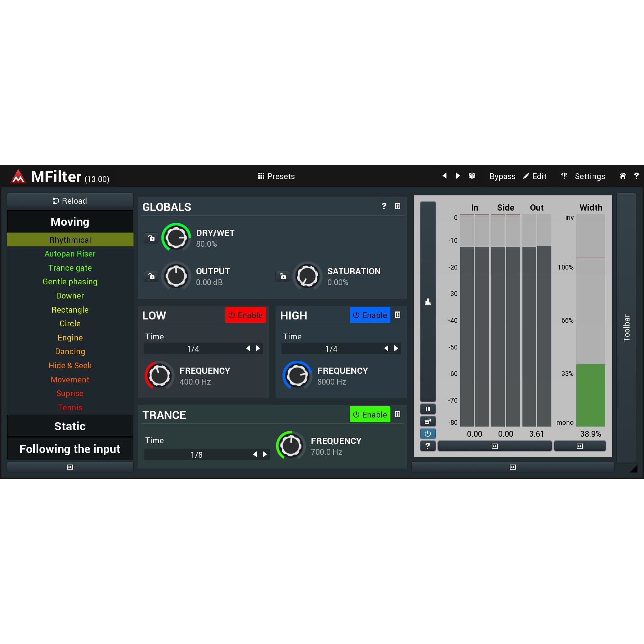Go to the previous preset arrow
This screenshot has height=644, width=644.
445,176
